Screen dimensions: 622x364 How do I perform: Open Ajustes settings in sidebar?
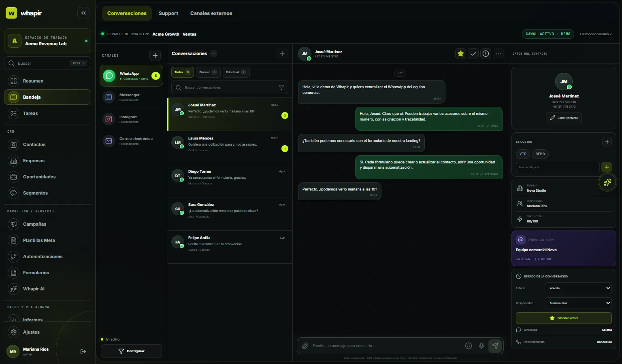coord(48,332)
